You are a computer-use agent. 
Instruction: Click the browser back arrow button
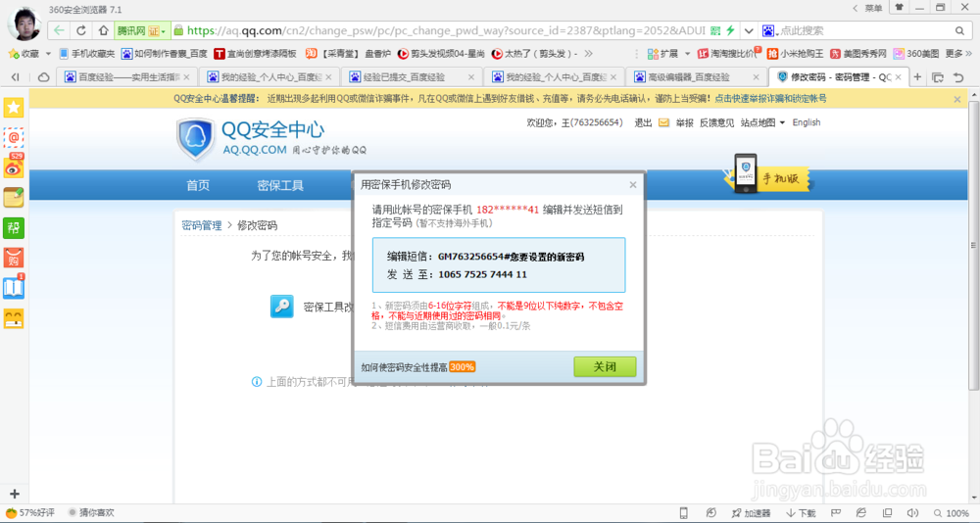(59, 30)
